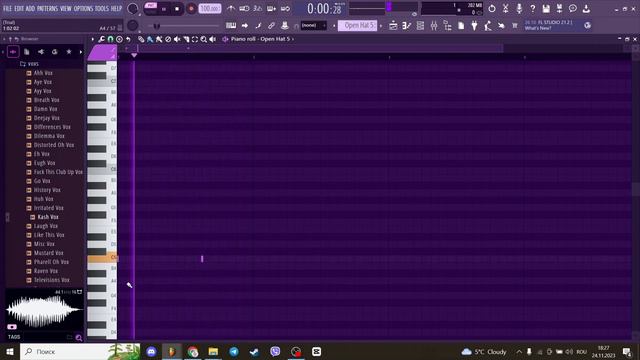Open the Channel rack toolbar icon
The height and width of the screenshot is (360, 640).
click(x=420, y=26)
